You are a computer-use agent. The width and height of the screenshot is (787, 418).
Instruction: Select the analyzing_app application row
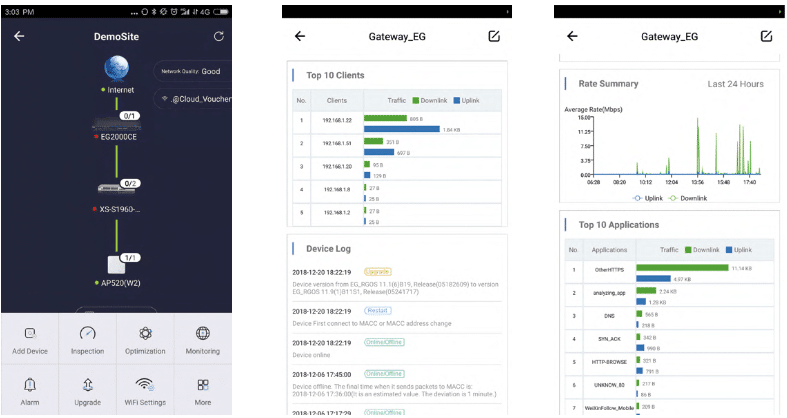670,295
